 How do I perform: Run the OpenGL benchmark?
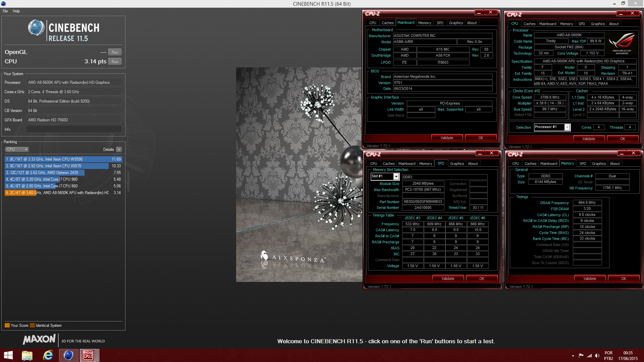[x=115, y=52]
